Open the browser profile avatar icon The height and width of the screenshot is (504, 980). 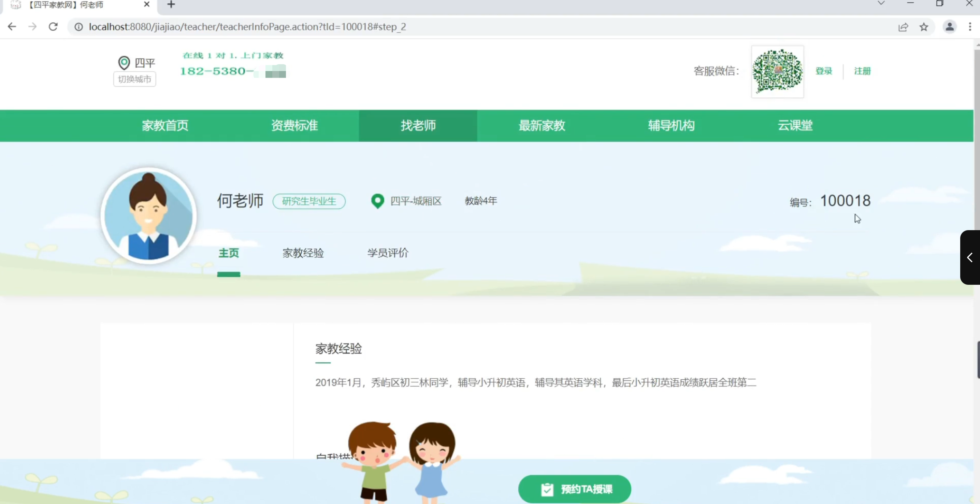click(950, 27)
